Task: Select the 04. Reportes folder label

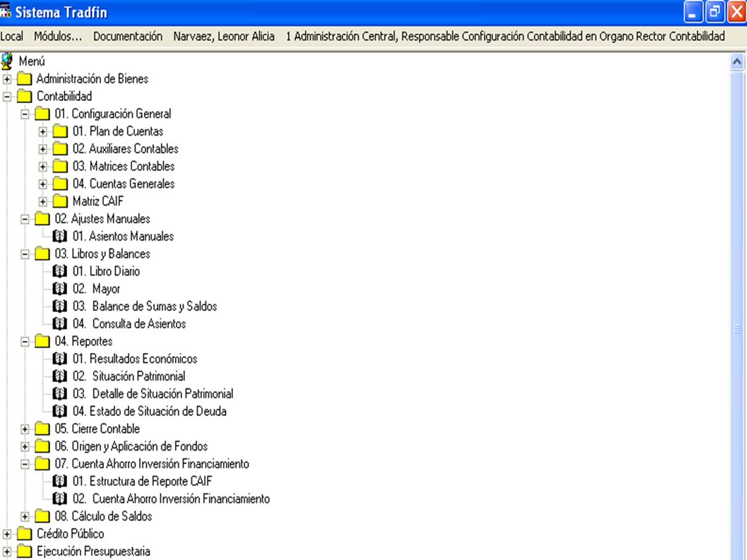Action: [x=83, y=341]
